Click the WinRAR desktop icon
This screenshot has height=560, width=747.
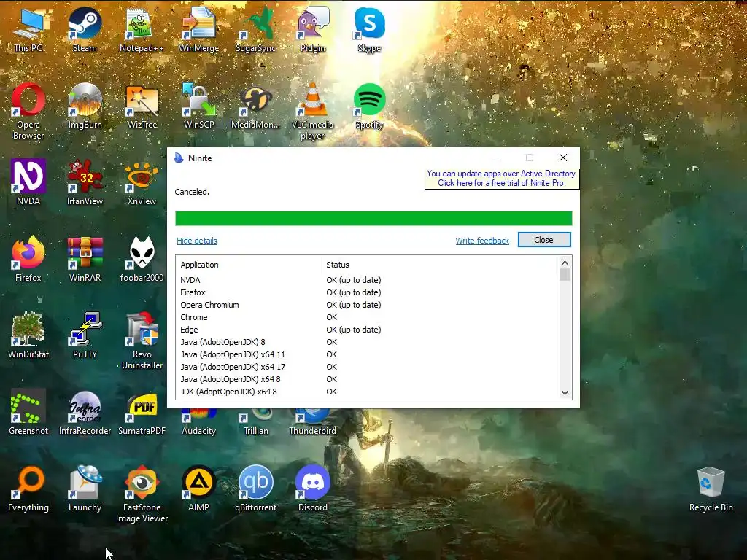point(85,259)
